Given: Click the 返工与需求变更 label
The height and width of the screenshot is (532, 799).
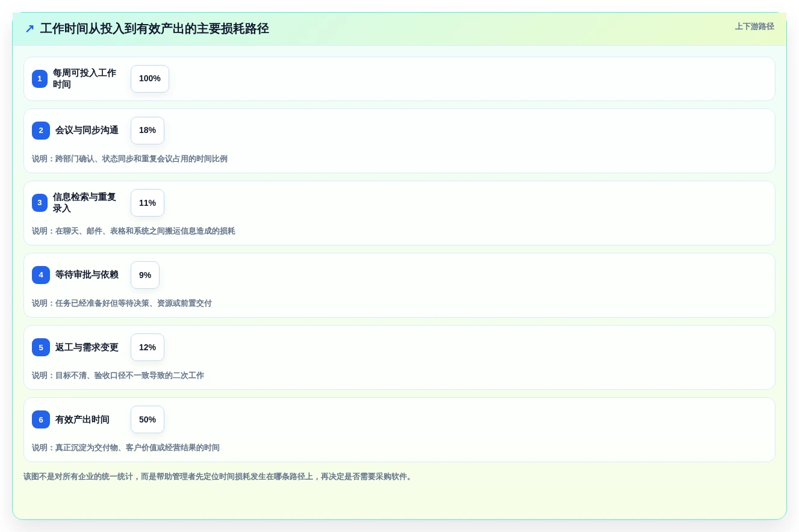Looking at the screenshot, I should [x=87, y=347].
